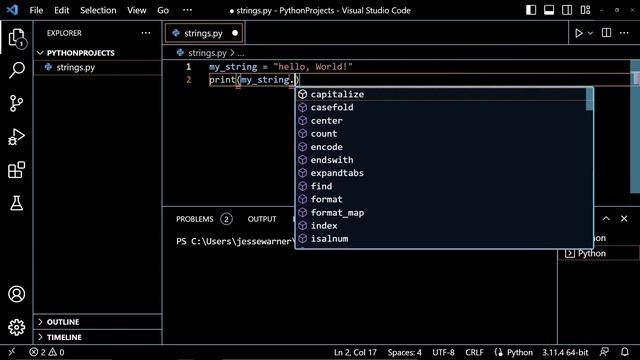This screenshot has height=360, width=640.
Task: Choose the index suggestion
Action: [441, 226]
